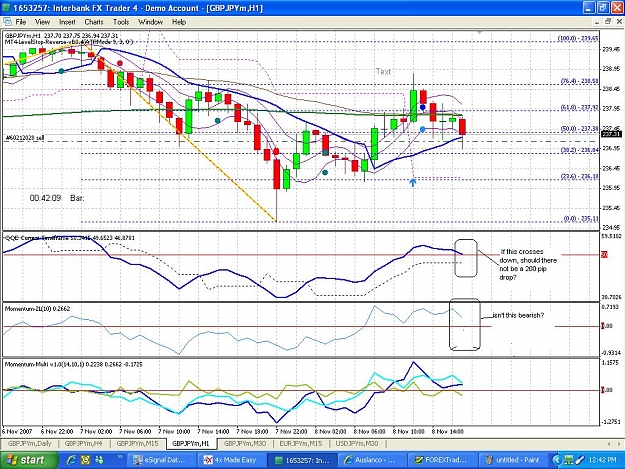
Task: Click the 12:42 PM system clock
Action: (602, 460)
